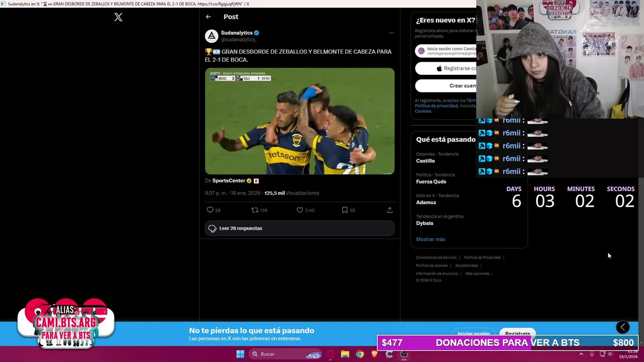This screenshot has height=362, width=644.
Task: Click the Crear cuenta button
Action: [446, 86]
